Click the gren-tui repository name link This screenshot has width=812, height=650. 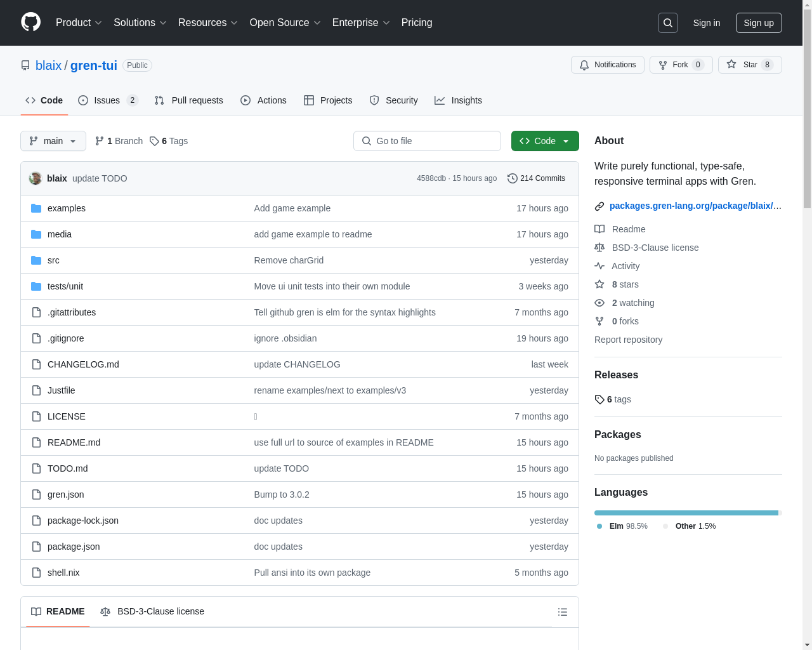click(x=94, y=65)
